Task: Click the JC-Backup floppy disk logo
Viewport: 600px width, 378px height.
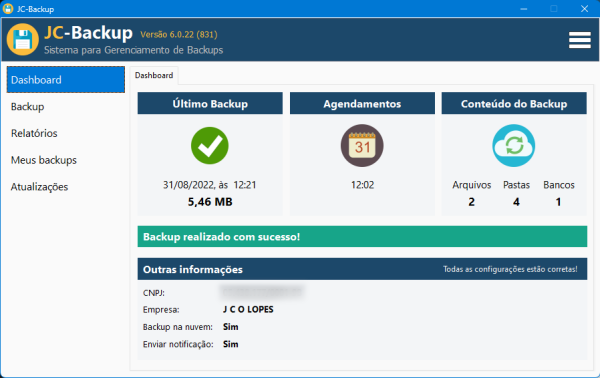Action: (x=23, y=40)
